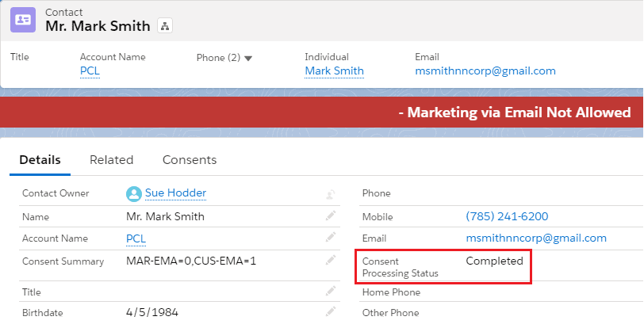
Task: Click the Mr. Mark Smith page heading
Action: 98,26
